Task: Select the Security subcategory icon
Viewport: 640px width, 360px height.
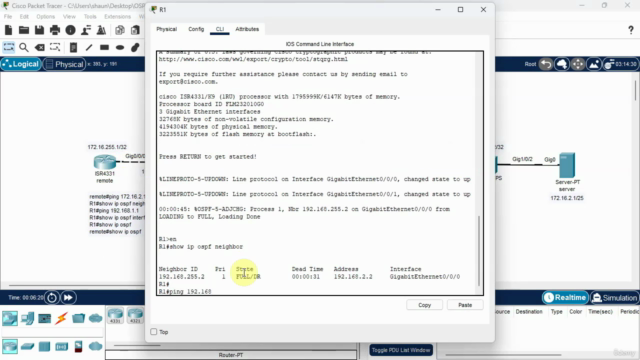Action: (x=78, y=347)
